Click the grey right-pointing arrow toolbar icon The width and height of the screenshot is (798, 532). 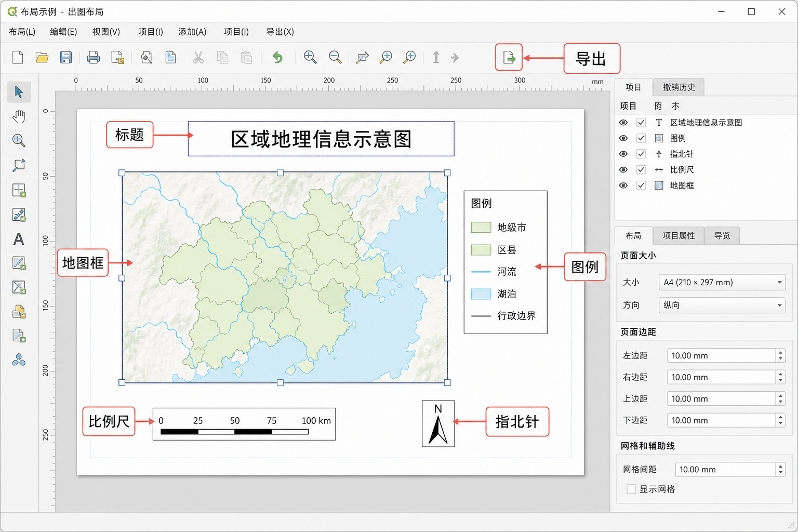coord(455,57)
